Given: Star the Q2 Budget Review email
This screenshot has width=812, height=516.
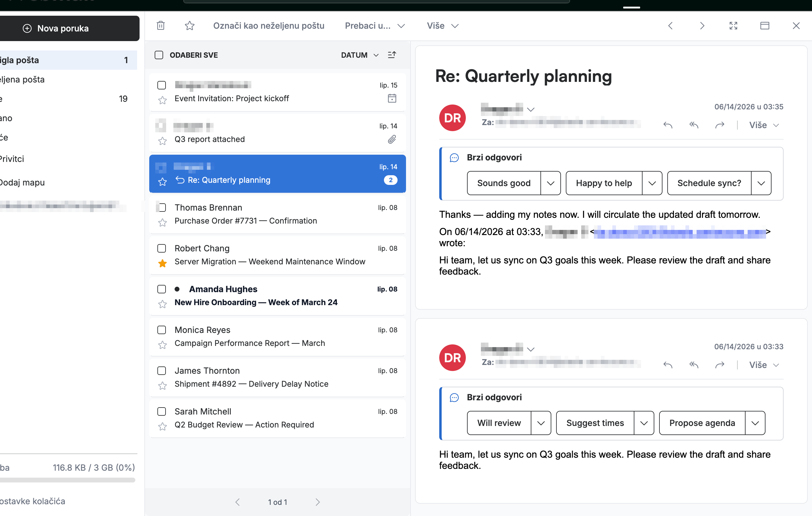Looking at the screenshot, I should (163, 427).
